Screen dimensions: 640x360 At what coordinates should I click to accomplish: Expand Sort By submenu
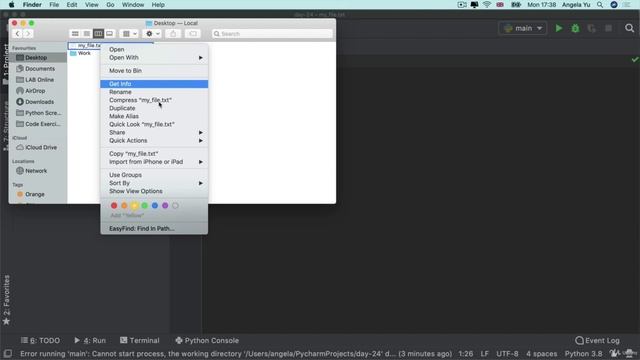[x=154, y=183]
